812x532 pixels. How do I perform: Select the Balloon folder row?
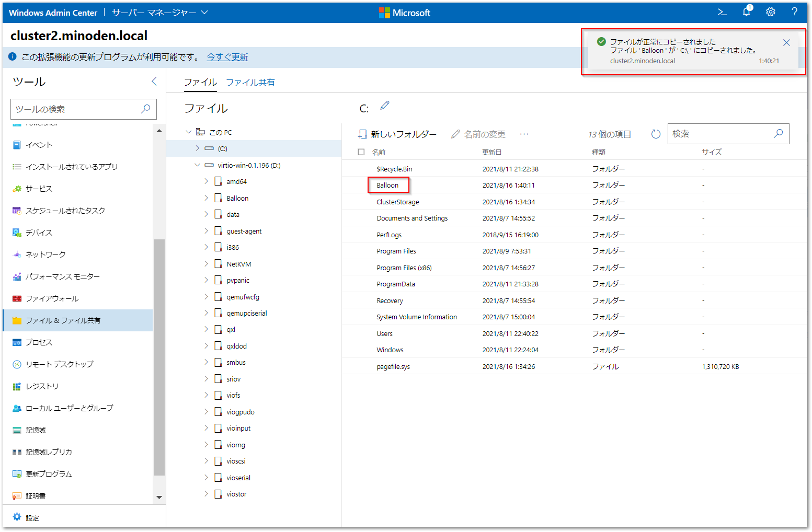tap(574, 185)
